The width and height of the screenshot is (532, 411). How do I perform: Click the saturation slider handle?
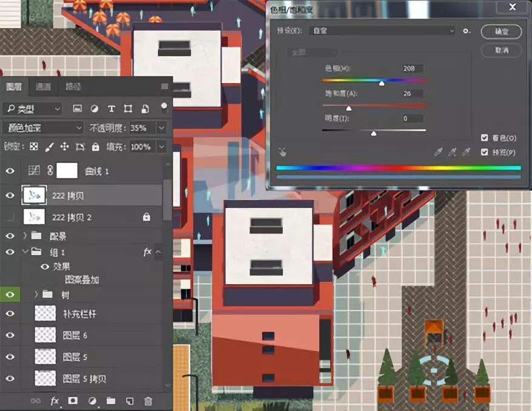point(348,108)
